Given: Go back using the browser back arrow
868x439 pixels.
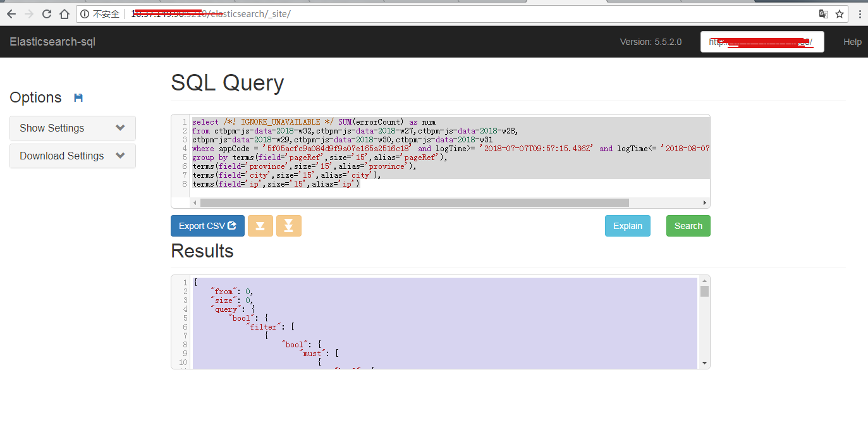Looking at the screenshot, I should click(11, 14).
